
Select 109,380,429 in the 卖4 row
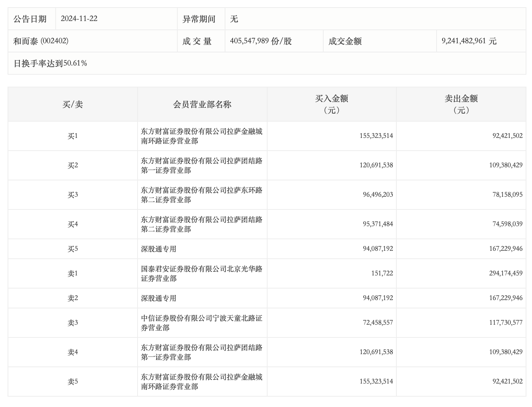[506, 352]
